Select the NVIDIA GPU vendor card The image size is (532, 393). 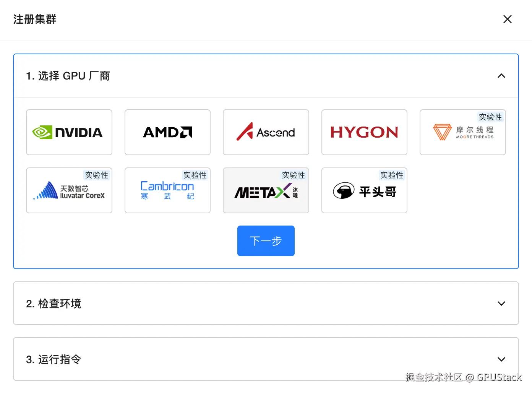(x=69, y=132)
